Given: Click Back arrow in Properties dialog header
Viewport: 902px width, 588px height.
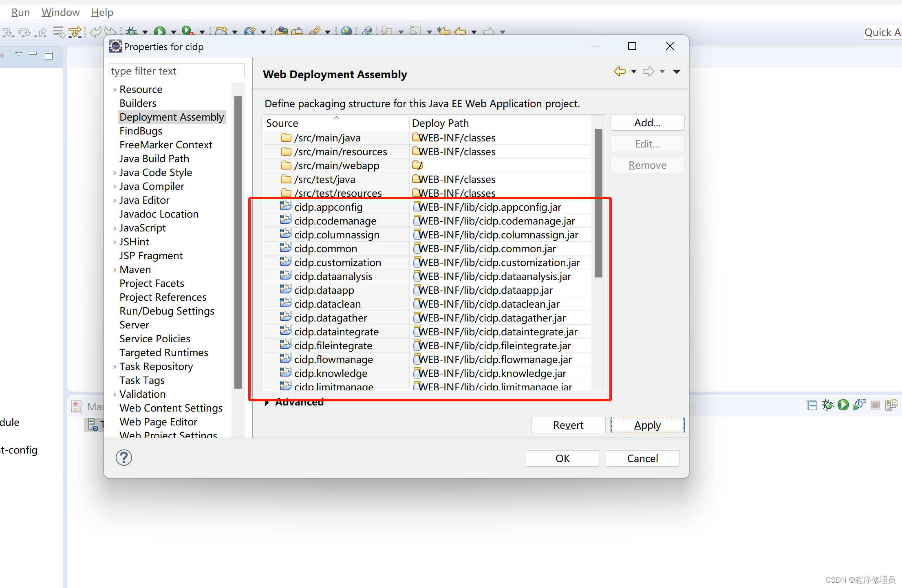Looking at the screenshot, I should point(620,71).
